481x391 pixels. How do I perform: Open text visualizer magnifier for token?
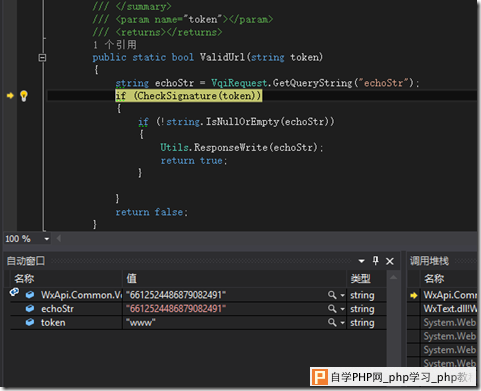click(332, 322)
